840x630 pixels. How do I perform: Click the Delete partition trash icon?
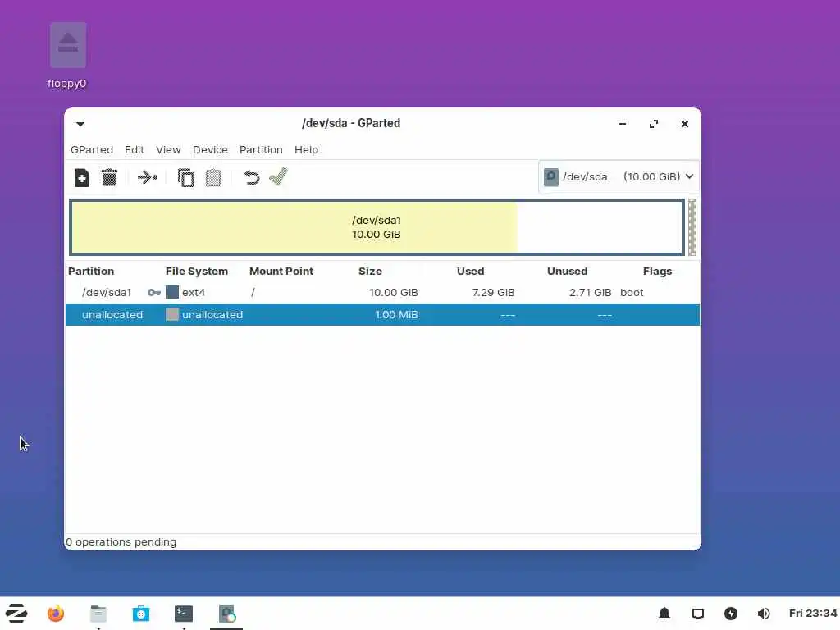point(109,177)
